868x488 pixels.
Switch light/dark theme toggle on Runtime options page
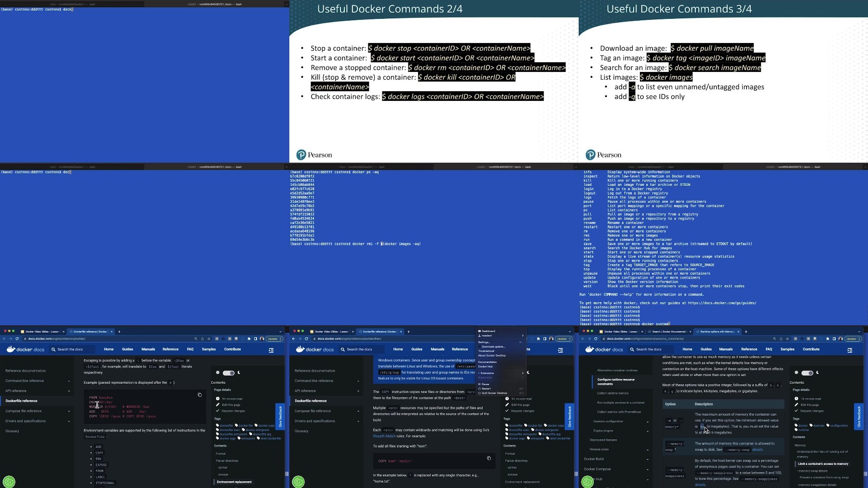pos(807,373)
